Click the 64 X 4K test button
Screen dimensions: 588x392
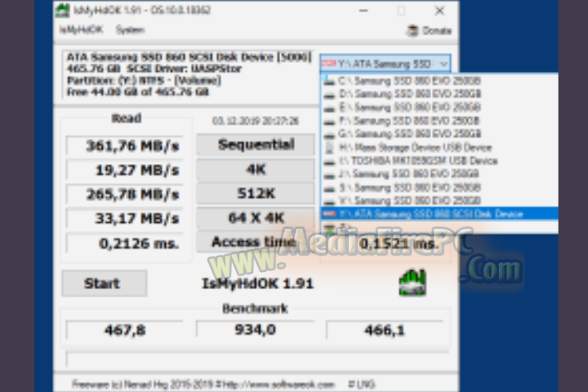(x=256, y=218)
